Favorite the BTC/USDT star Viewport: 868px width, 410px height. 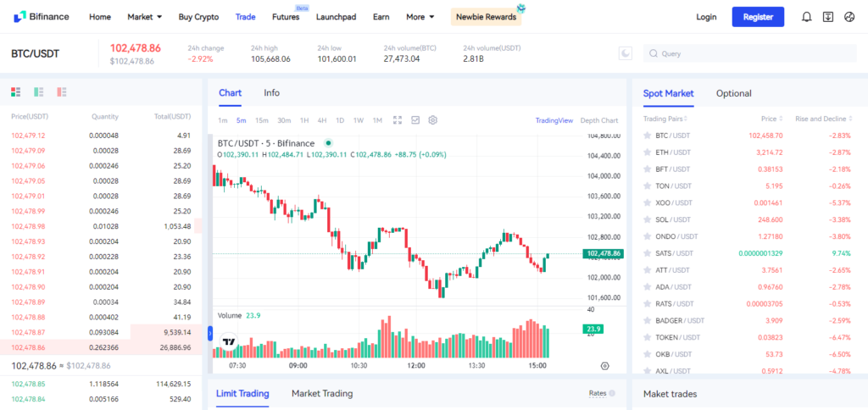coord(647,136)
